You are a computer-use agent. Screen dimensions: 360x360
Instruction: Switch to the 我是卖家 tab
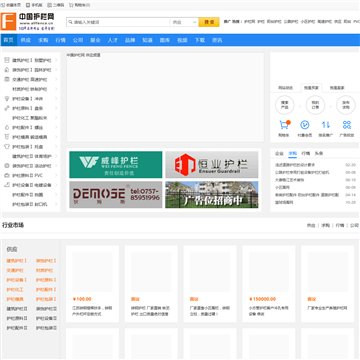337,88
